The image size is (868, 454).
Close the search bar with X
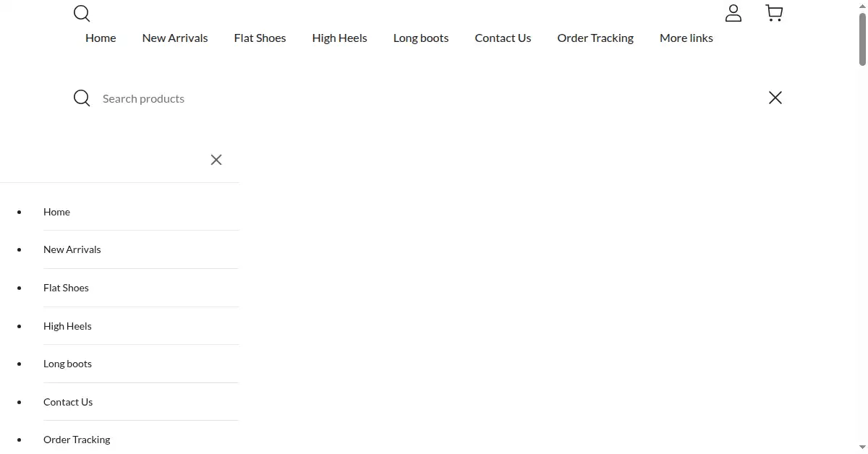point(775,98)
